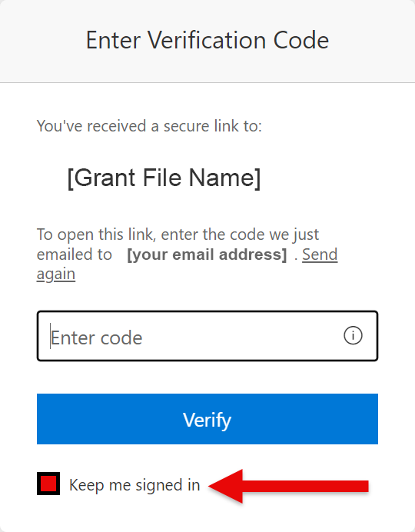
Task: Select the Enter Verification Code heading
Action: tap(207, 40)
